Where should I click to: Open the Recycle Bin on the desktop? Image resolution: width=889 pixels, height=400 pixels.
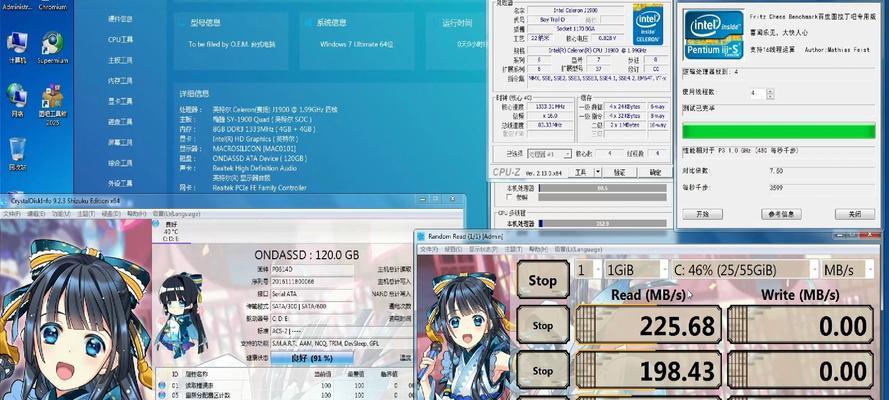pos(17,154)
